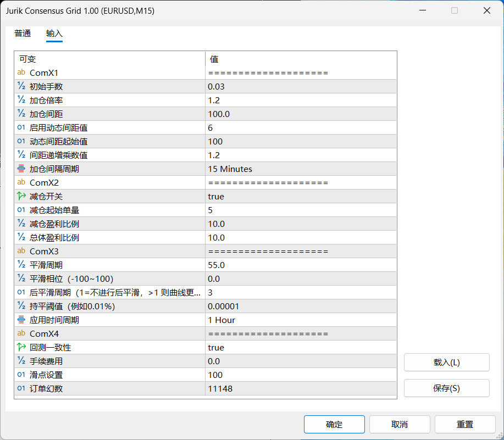504x440 pixels.
Task: Click the integer icon beside 订单幻数
Action: click(21, 388)
